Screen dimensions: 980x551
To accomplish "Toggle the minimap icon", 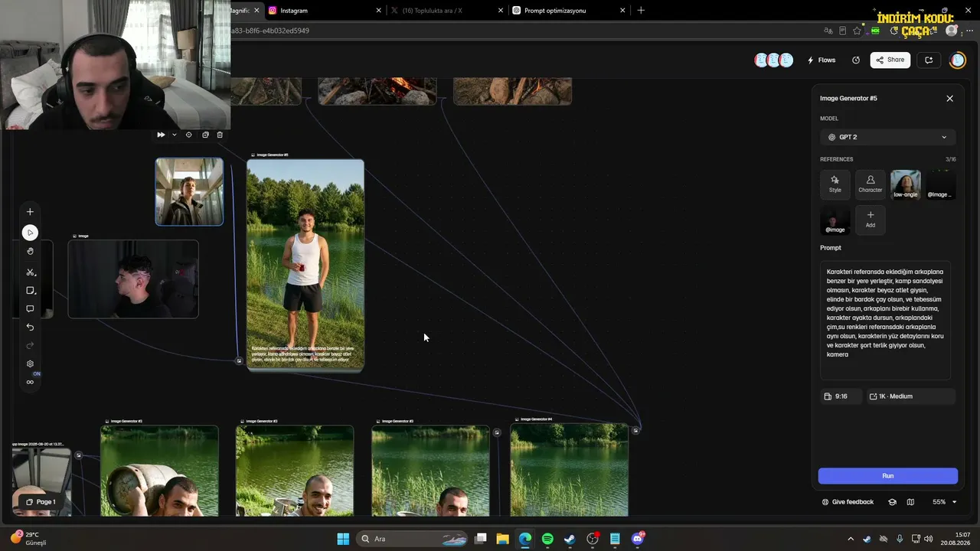I will click(910, 502).
